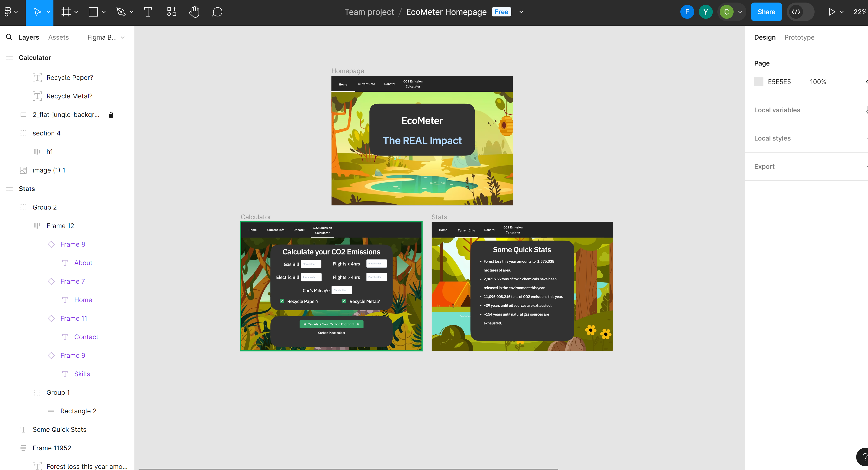Click the page background color swatch
The image size is (868, 470).
coord(759,82)
